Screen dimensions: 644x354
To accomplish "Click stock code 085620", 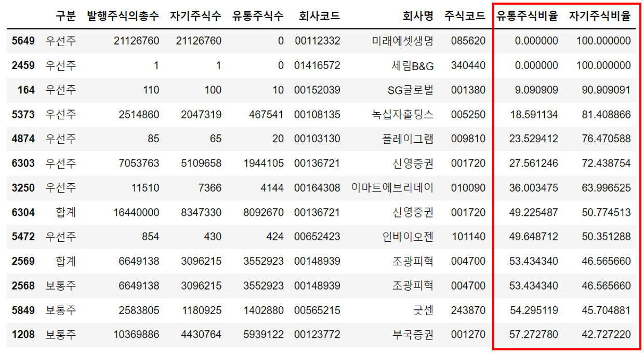I will [x=468, y=41].
